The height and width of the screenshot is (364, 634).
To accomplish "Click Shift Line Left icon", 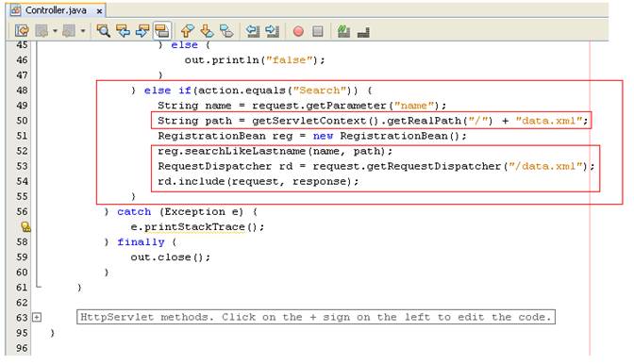I will click(253, 31).
